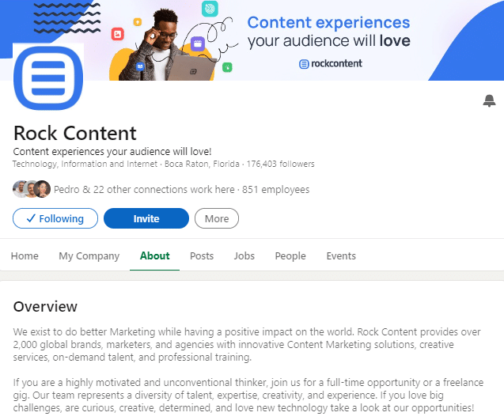
Task: Go to the Jobs tab
Action: click(x=244, y=255)
